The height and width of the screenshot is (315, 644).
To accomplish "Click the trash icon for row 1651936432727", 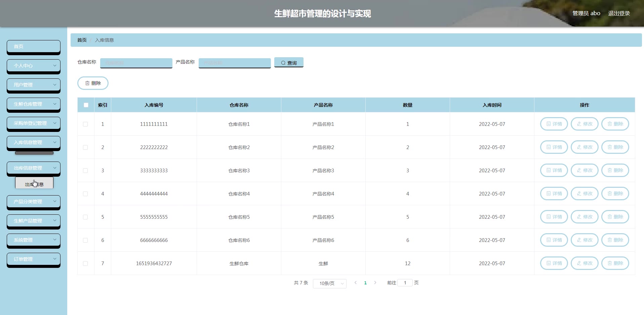I will (610, 263).
